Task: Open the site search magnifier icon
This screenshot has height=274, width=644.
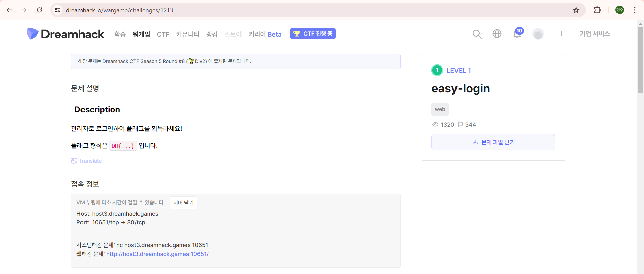Action: point(477,34)
